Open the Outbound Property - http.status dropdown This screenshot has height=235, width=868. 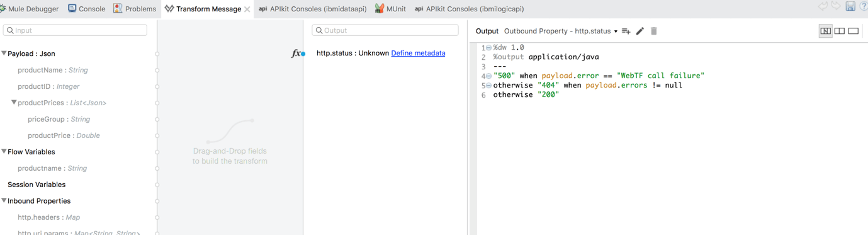tap(561, 31)
